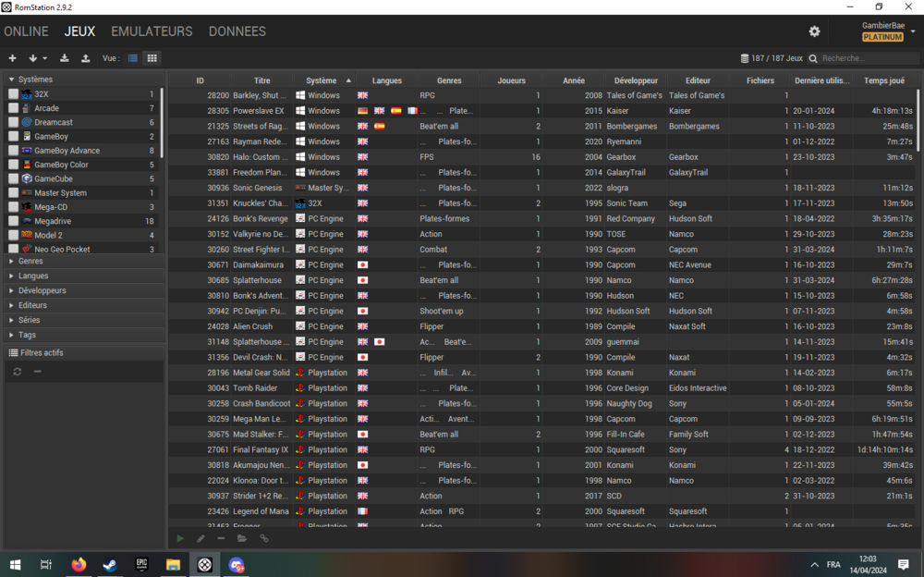Click the upload/export icon in the toolbar

click(85, 57)
